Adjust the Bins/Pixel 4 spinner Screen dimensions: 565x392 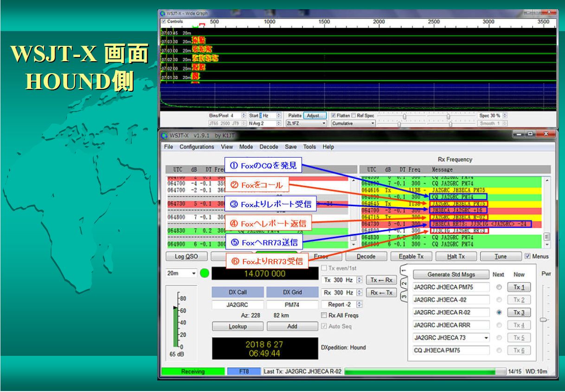point(244,115)
